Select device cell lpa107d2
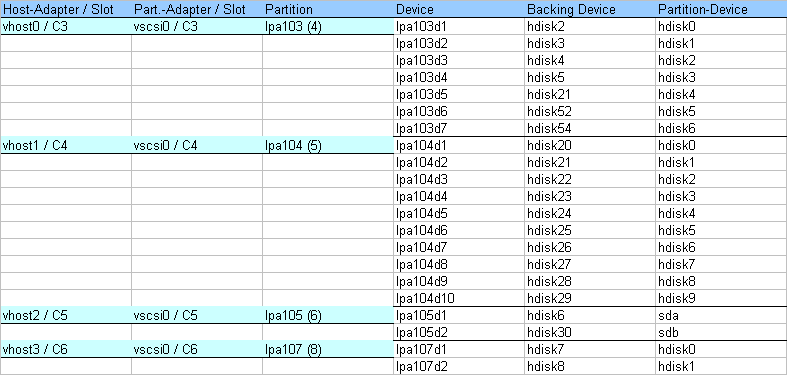The height and width of the screenshot is (375, 787). click(459, 366)
